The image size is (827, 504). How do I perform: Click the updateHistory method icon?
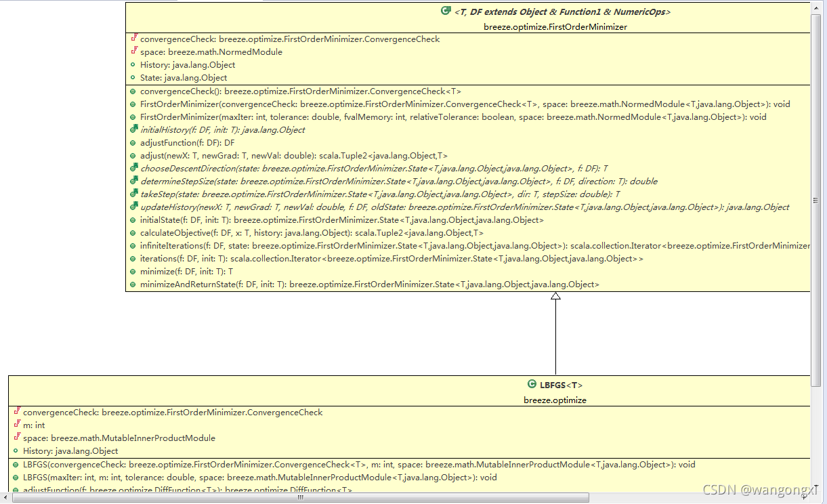coord(133,207)
